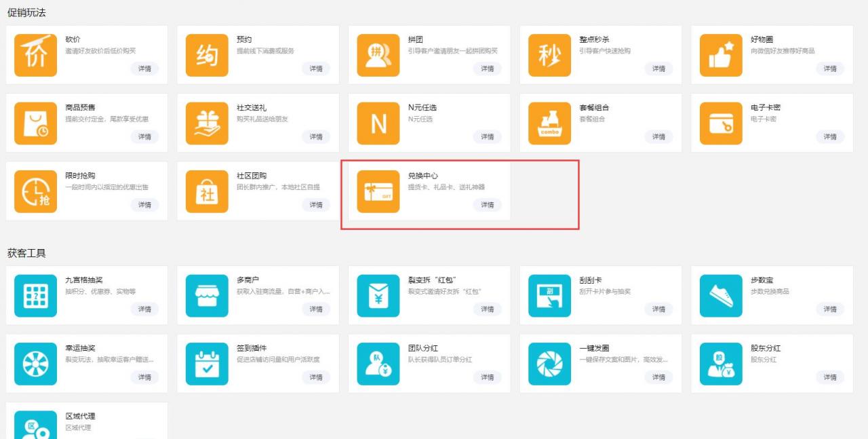The image size is (868, 439).
Task: Click the 兑换中心 title text
Action: coord(422,176)
